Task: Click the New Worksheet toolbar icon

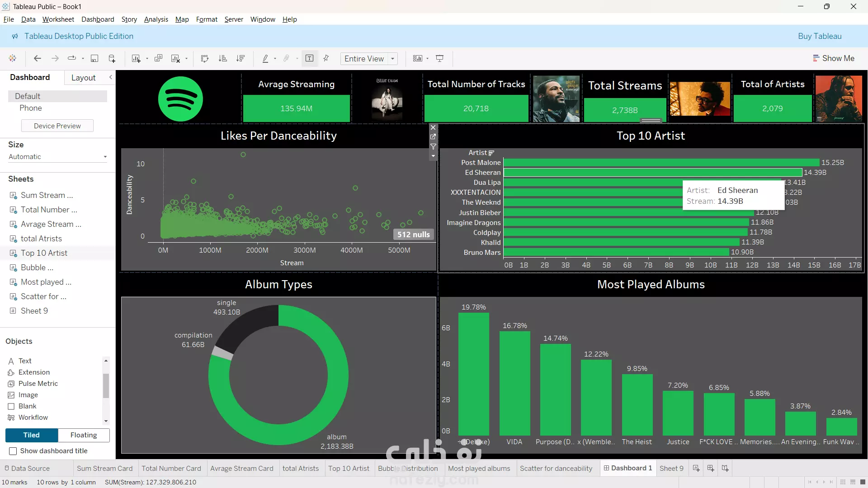Action: point(136,58)
